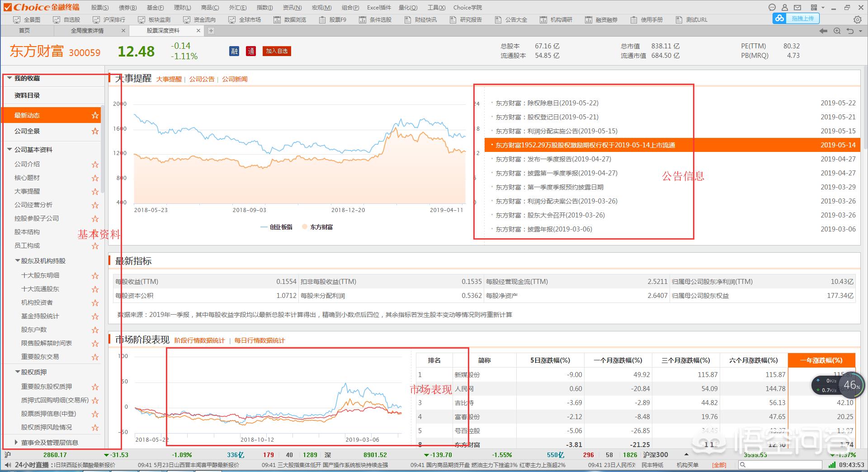
Task: Open the 宏观(M) menu
Action: click(321, 8)
